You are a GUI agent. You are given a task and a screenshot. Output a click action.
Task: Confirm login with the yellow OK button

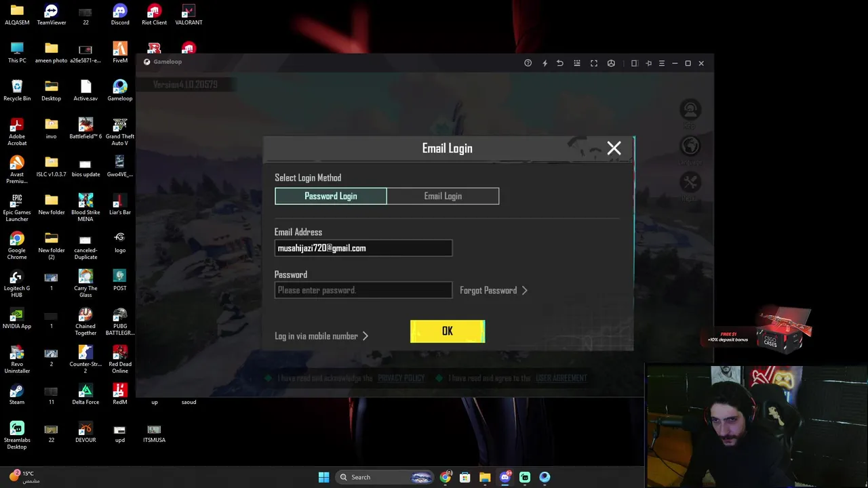[x=448, y=331]
